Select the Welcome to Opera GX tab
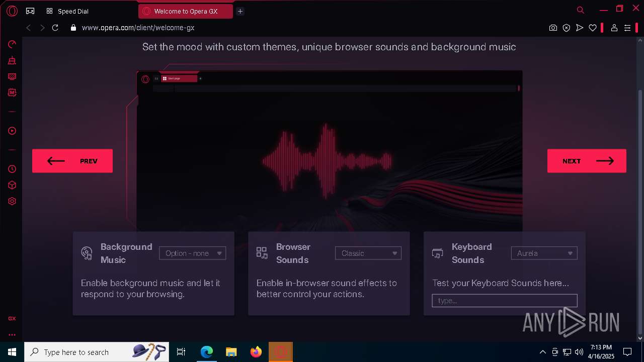 185,11
